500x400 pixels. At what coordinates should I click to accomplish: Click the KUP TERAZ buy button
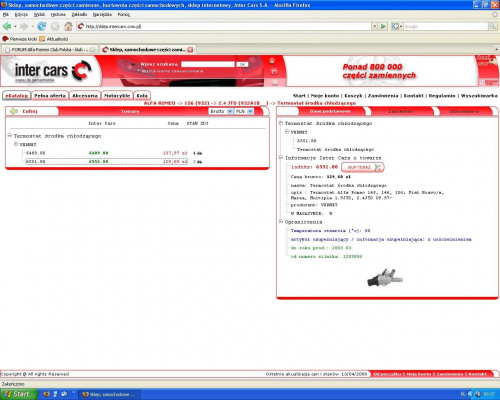[363, 167]
